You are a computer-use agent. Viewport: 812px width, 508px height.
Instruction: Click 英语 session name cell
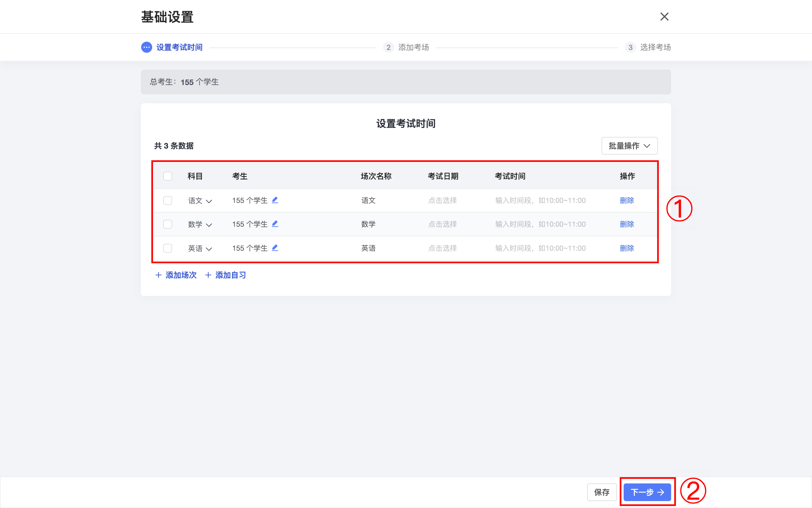pos(368,248)
